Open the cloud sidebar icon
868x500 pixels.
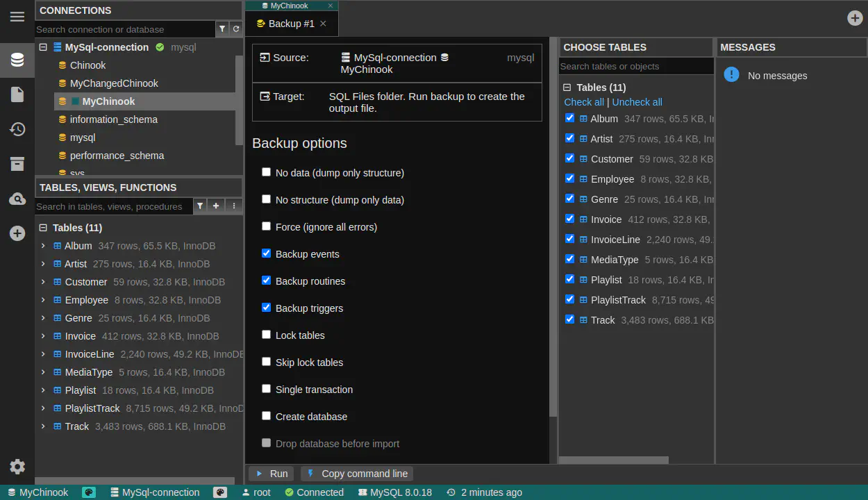click(x=17, y=199)
